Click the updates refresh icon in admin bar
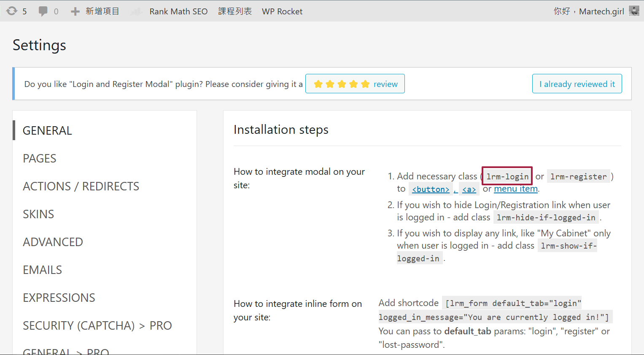 point(12,11)
